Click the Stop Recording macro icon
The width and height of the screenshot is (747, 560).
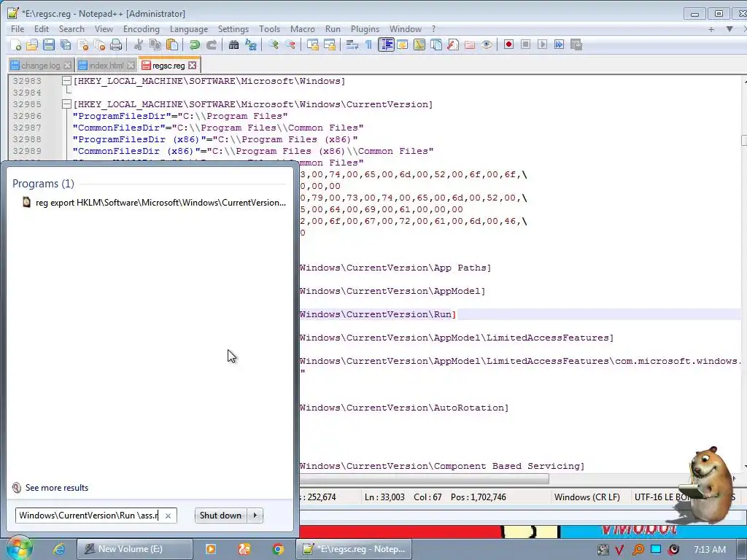tap(525, 44)
